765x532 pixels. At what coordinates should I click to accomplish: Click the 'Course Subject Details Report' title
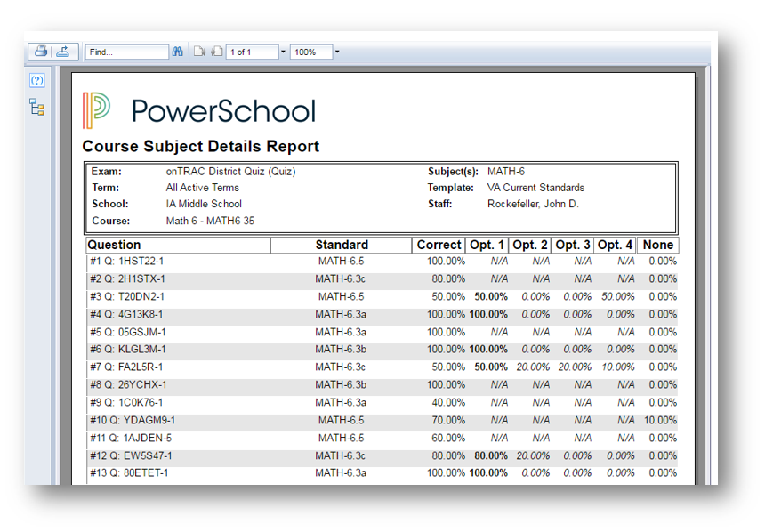pos(200,147)
